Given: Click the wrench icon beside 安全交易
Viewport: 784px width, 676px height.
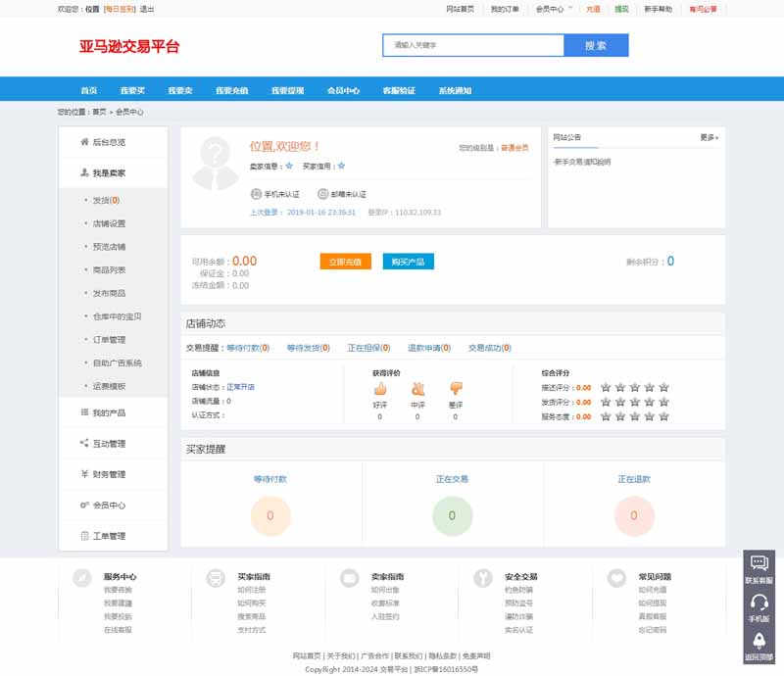Looking at the screenshot, I should pyautogui.click(x=483, y=578).
